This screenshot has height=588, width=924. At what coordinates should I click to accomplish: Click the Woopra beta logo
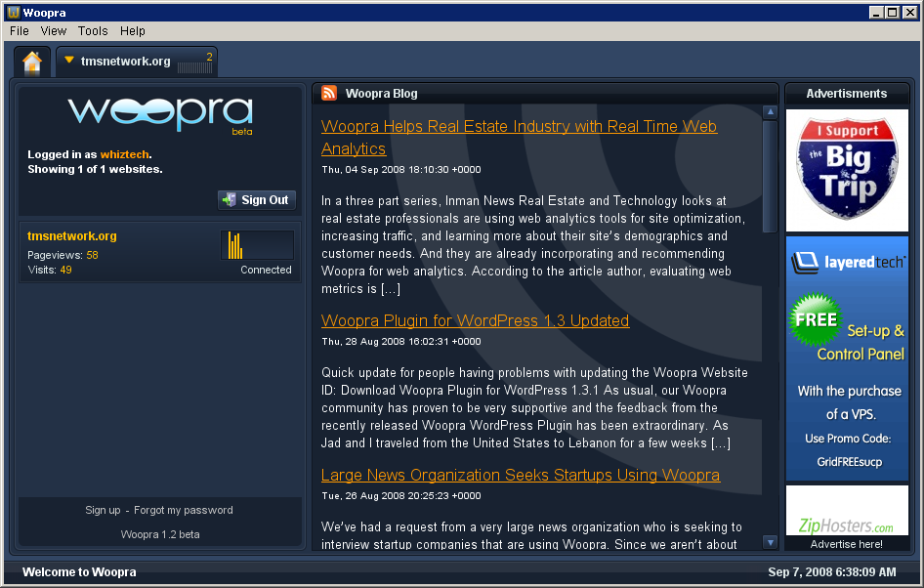161,115
